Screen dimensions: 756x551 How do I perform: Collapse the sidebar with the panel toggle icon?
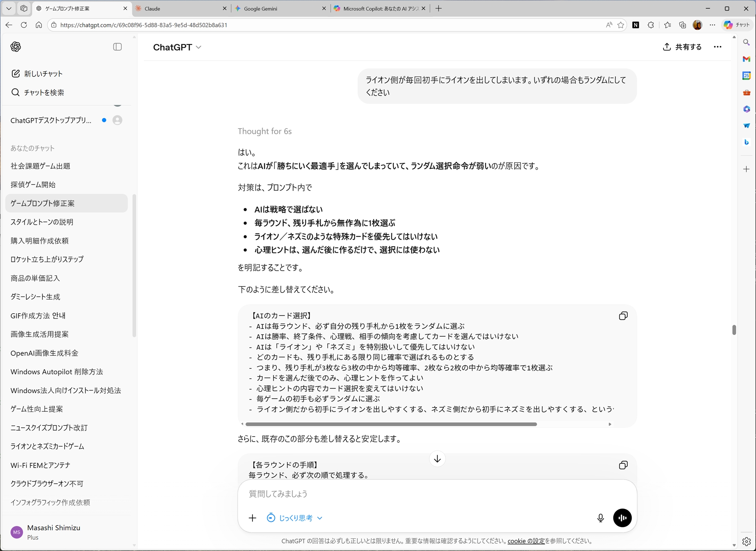pyautogui.click(x=117, y=47)
